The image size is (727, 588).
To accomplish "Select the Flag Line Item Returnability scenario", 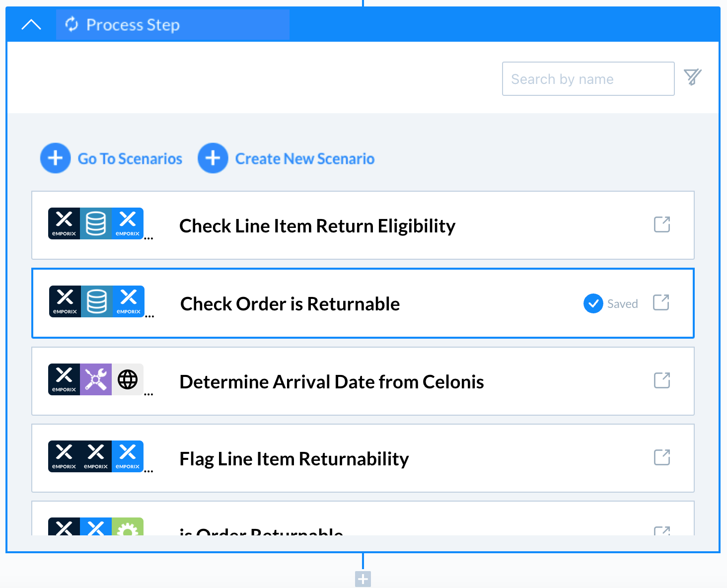I will click(293, 459).
